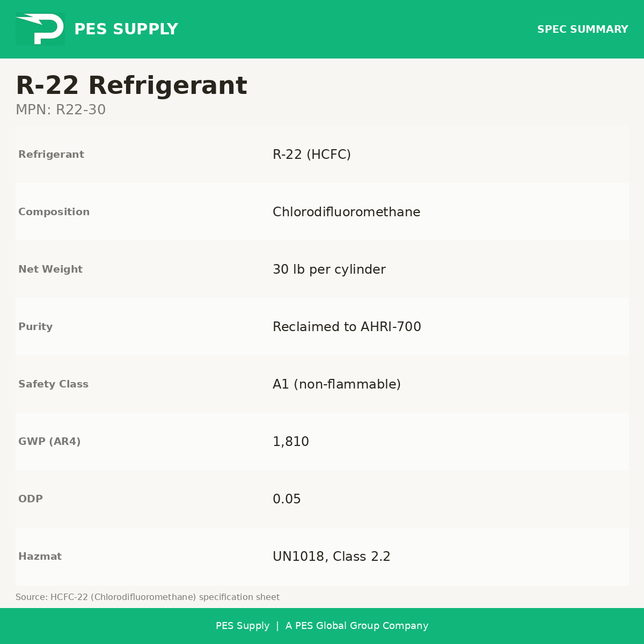This screenshot has height=644, width=644.
Task: Click the Net Weight row label
Action: (50, 269)
